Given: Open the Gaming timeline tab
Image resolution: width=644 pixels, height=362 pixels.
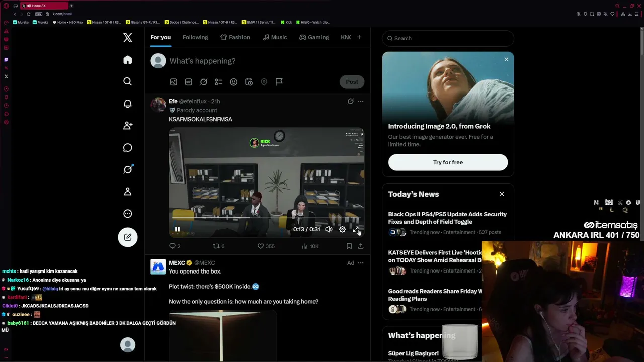Looking at the screenshot, I should point(314,37).
